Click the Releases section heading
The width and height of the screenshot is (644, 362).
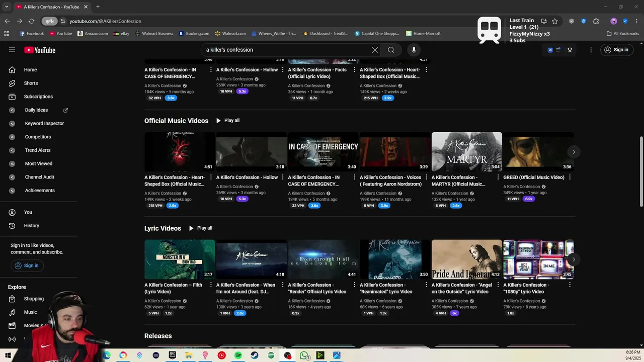point(158,336)
